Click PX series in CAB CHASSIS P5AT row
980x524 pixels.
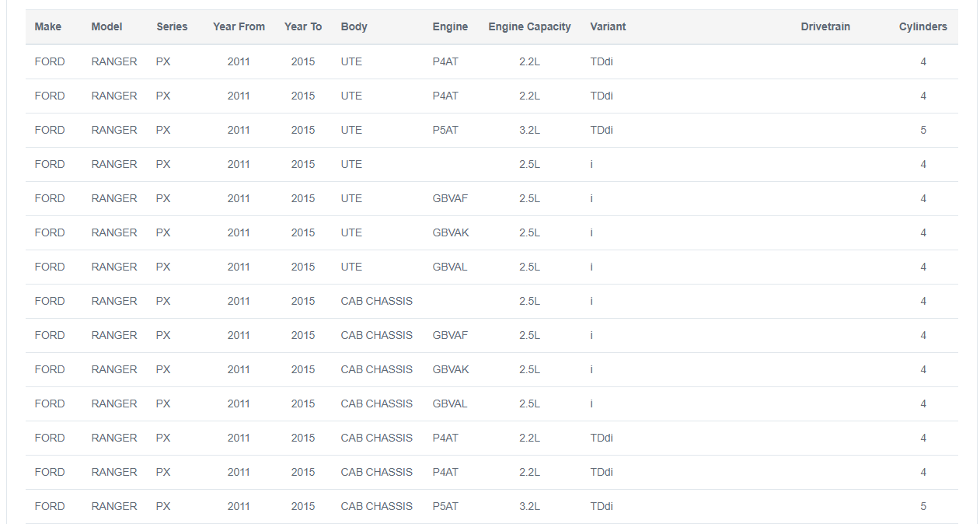163,506
